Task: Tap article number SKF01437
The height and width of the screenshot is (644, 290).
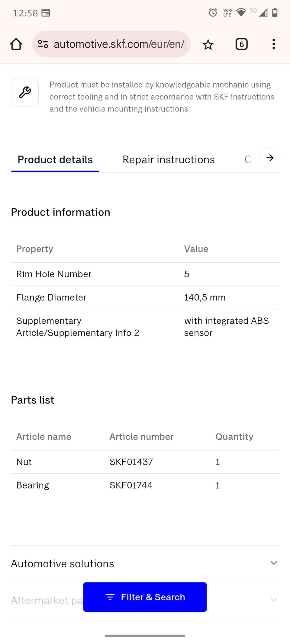Action: (x=131, y=462)
